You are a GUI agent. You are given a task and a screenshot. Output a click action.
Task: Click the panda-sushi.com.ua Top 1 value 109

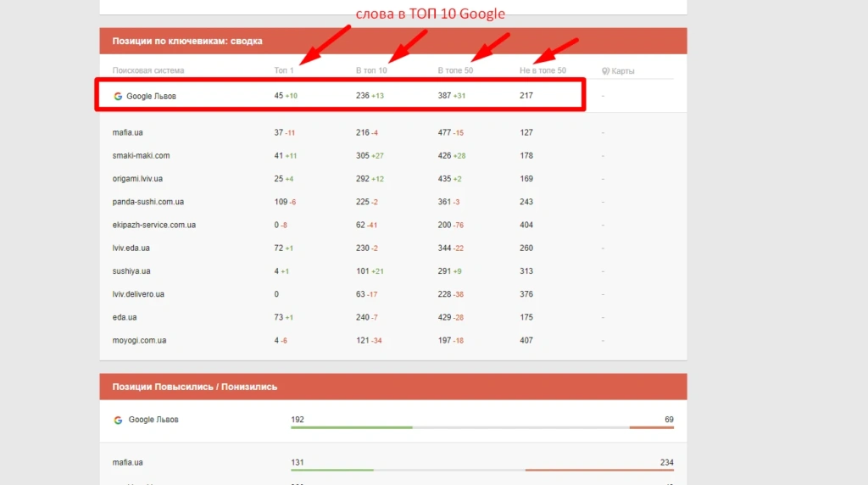point(281,202)
